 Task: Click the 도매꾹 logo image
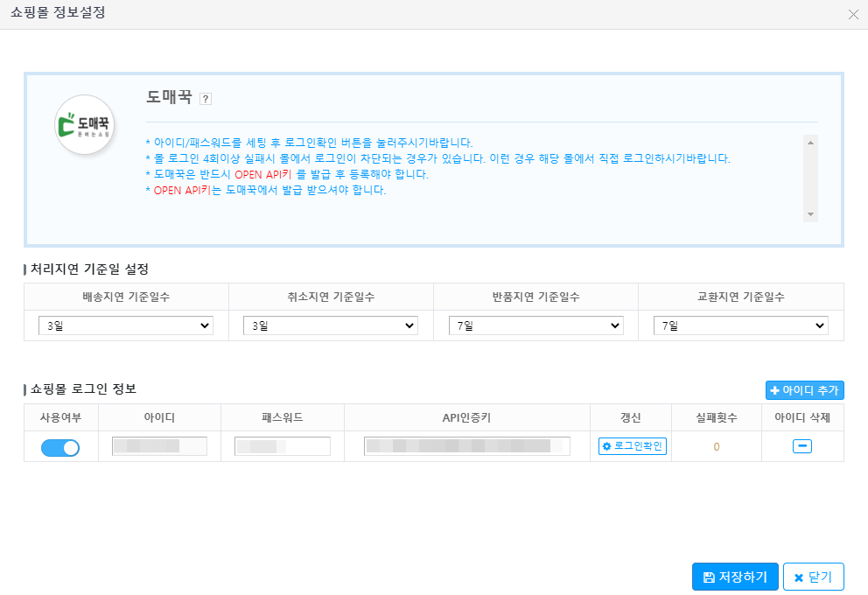pos(84,125)
